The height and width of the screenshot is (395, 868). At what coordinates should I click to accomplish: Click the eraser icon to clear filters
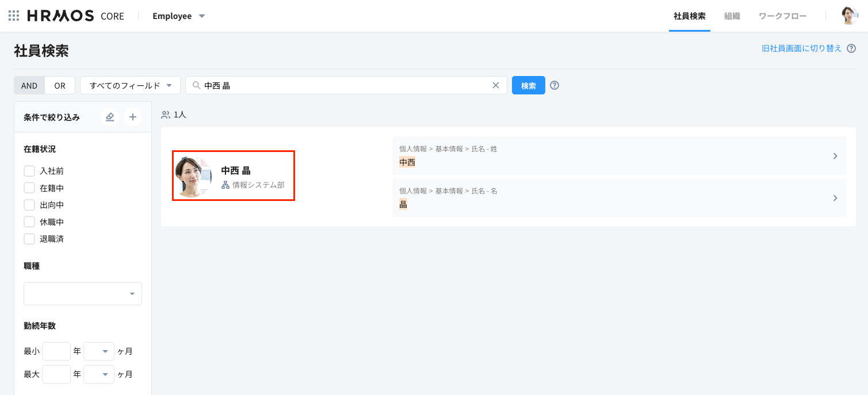click(110, 117)
